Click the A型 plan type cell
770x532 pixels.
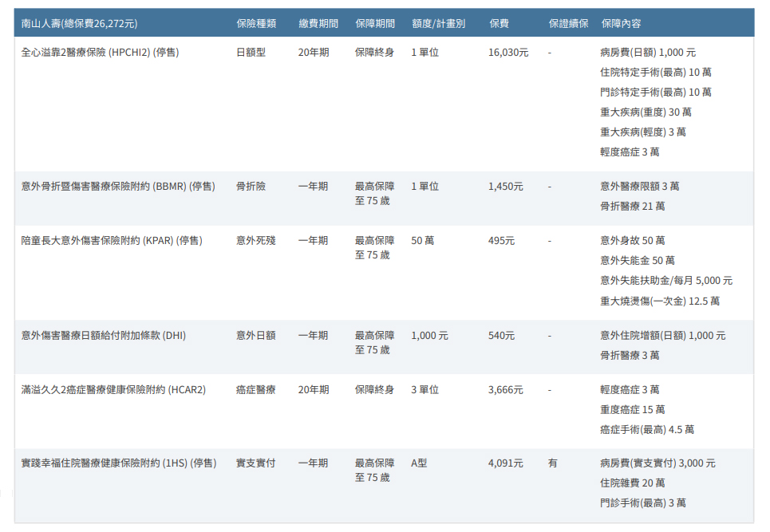419,463
